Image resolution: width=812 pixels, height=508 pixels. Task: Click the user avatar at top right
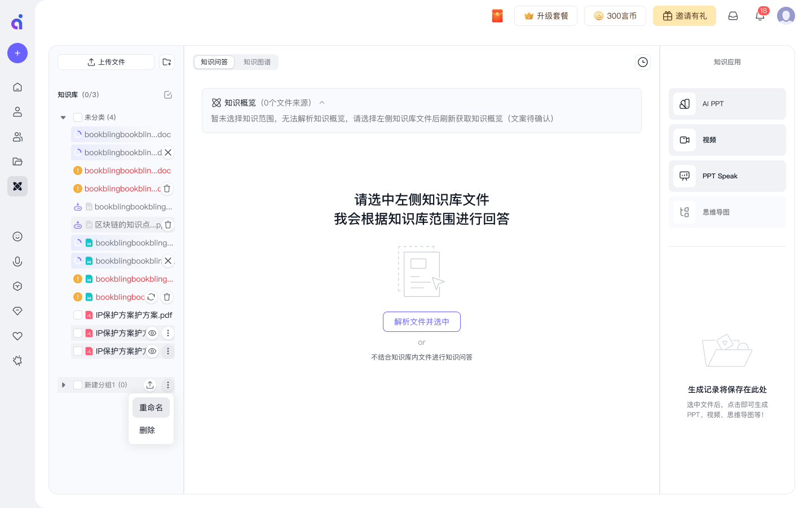(x=785, y=15)
